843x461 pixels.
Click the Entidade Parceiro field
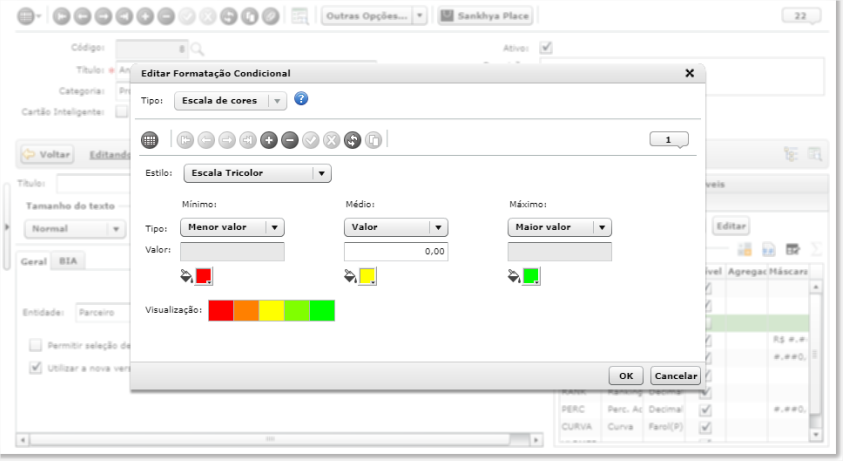click(x=103, y=313)
